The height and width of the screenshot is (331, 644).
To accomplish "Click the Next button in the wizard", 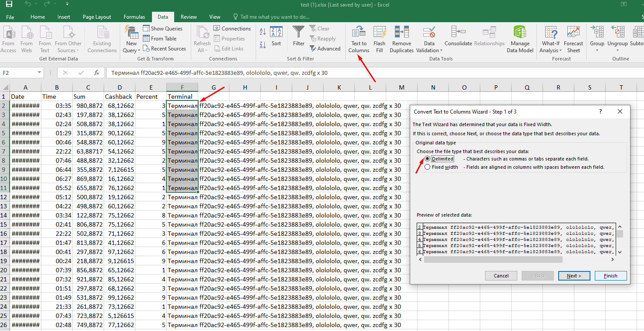I will (574, 275).
